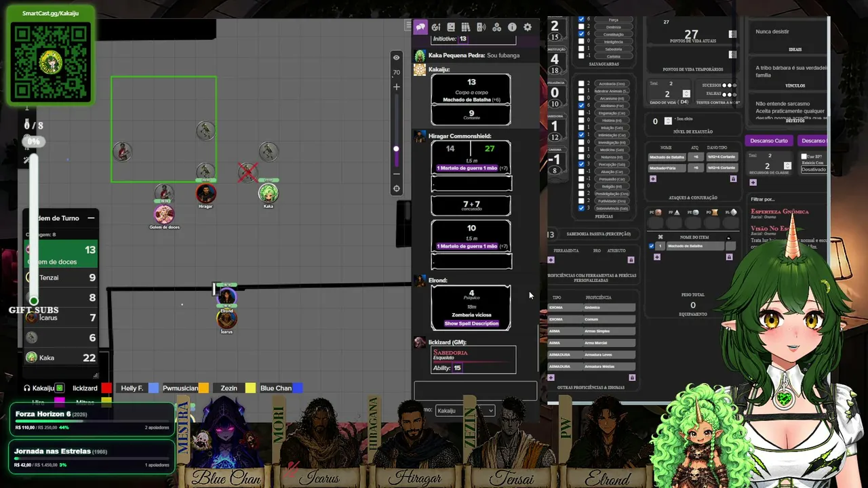Toggle the Acrobacia skill proficiency checkbox
Screen dimensions: 868x488
tap(581, 83)
